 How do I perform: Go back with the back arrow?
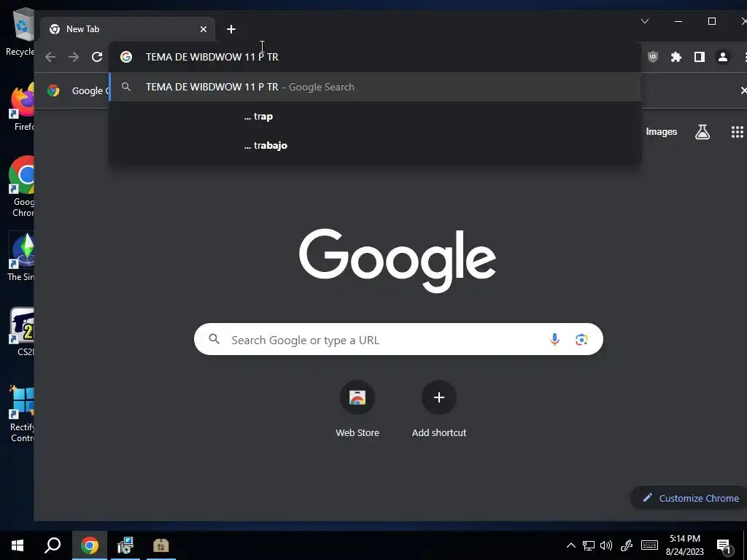click(x=50, y=57)
